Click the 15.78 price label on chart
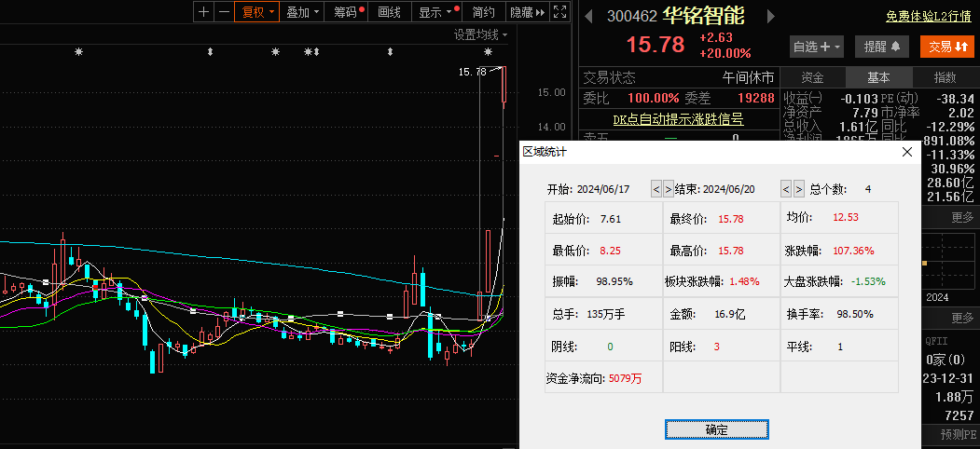 [472, 72]
